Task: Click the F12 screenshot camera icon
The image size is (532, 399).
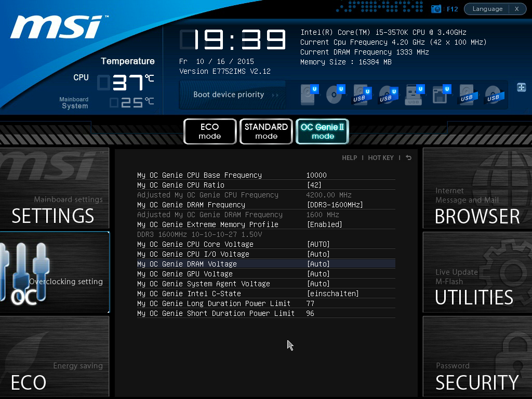Action: click(x=436, y=9)
